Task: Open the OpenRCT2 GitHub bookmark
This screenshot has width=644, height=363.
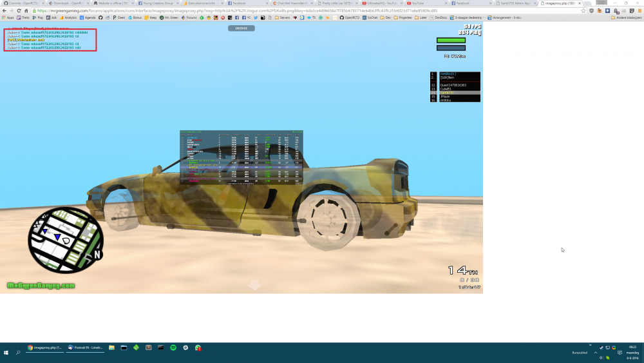Action: [x=350, y=17]
